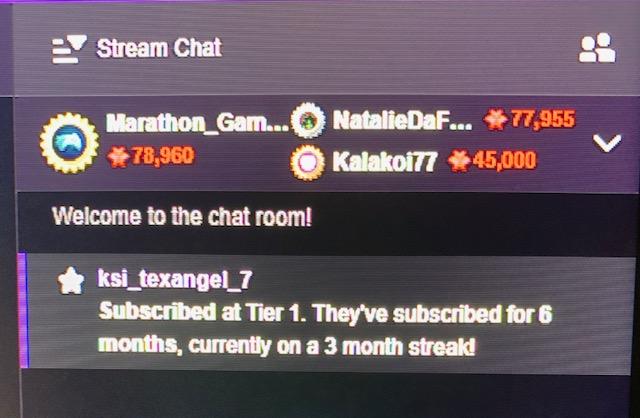Click the Subscribed at Tier 1 message
The image size is (640, 418).
[325, 329]
